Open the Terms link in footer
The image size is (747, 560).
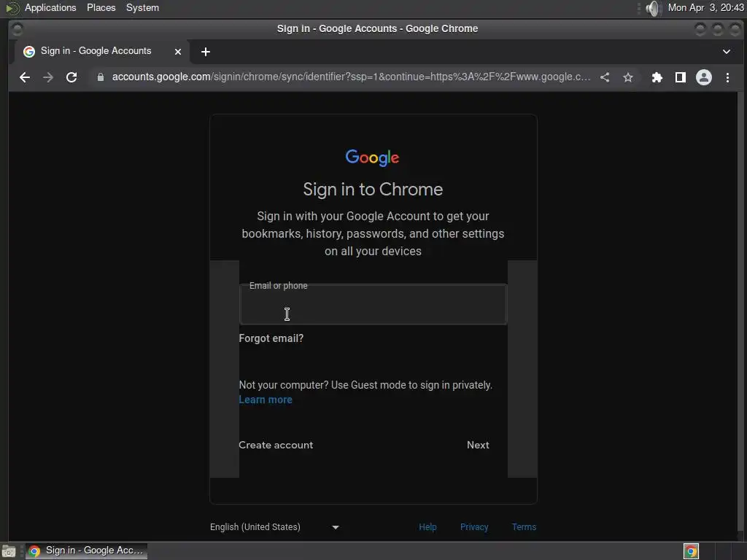coord(524,526)
